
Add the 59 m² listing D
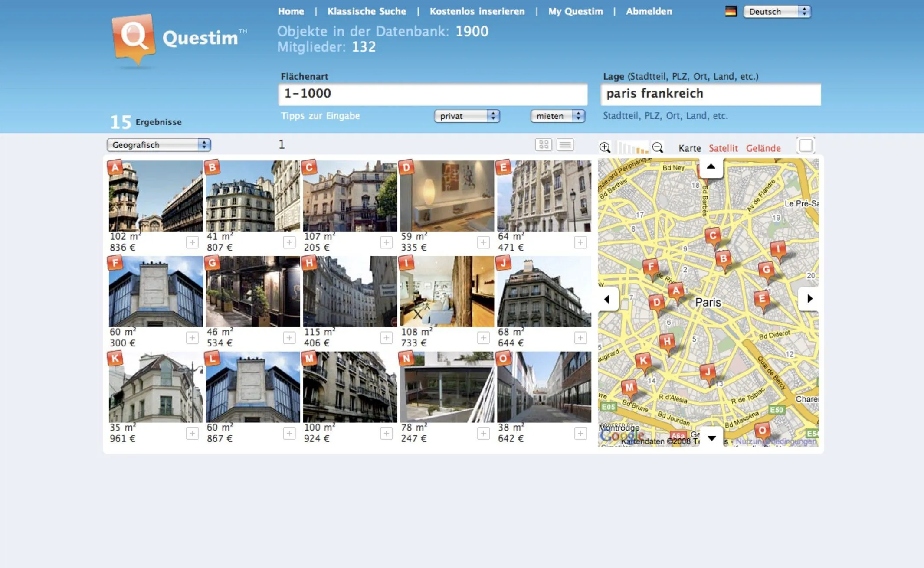coord(483,242)
